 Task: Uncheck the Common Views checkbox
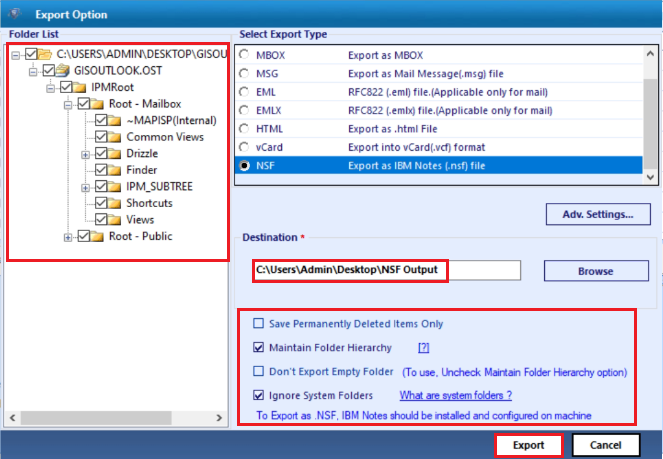pyautogui.click(x=101, y=137)
